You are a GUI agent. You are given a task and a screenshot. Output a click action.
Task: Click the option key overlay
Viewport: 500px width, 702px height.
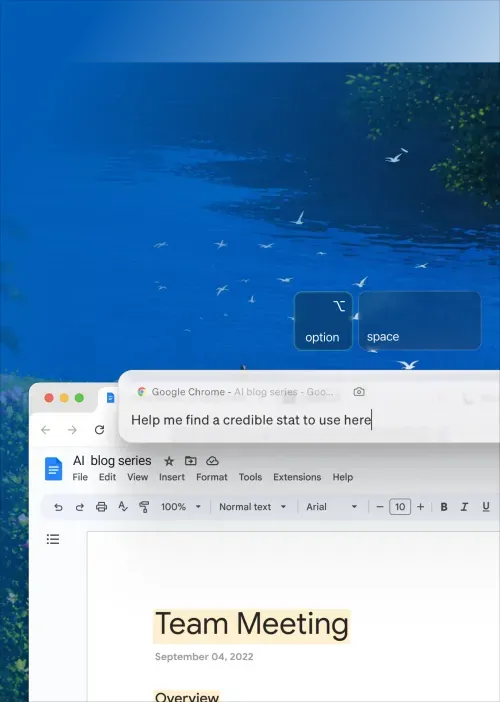[323, 321]
